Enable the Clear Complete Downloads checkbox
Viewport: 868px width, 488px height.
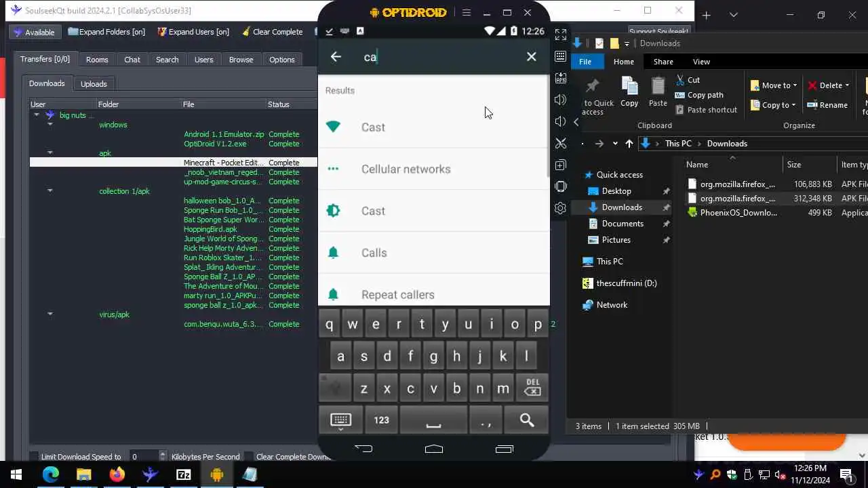[x=249, y=457]
